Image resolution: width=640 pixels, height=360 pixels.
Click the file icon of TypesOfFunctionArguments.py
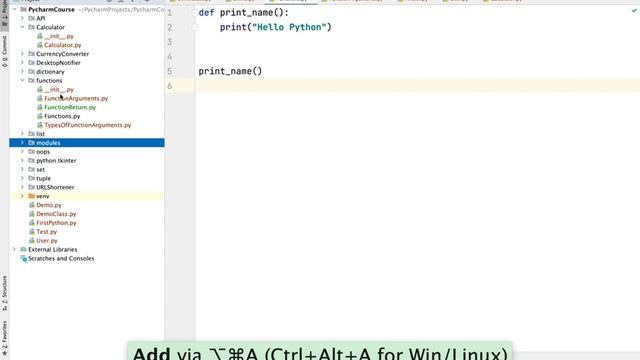pos(40,125)
